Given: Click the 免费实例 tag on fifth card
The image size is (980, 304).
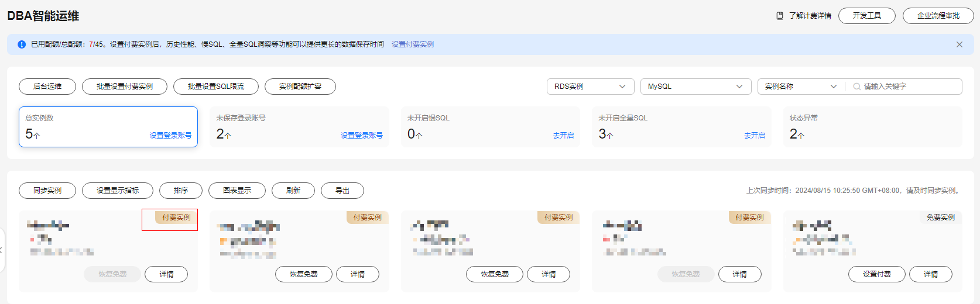Looking at the screenshot, I should click(x=940, y=217).
